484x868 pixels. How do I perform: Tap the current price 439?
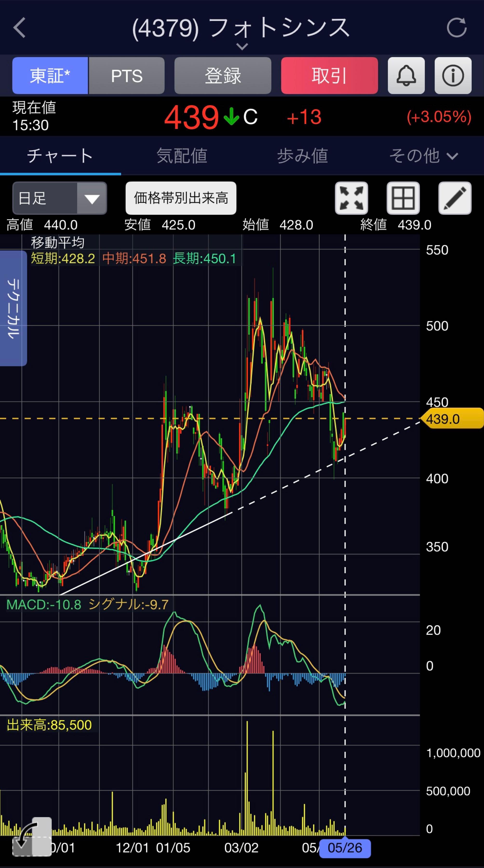coord(191,117)
